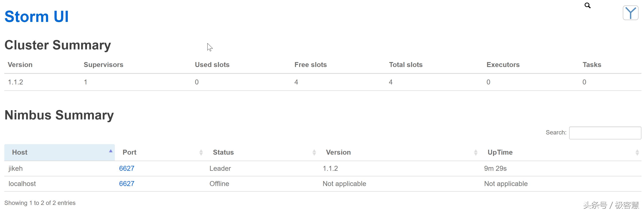Viewport: 644px width, 212px height.
Task: Click the Host sort arrow icon
Action: (x=111, y=151)
